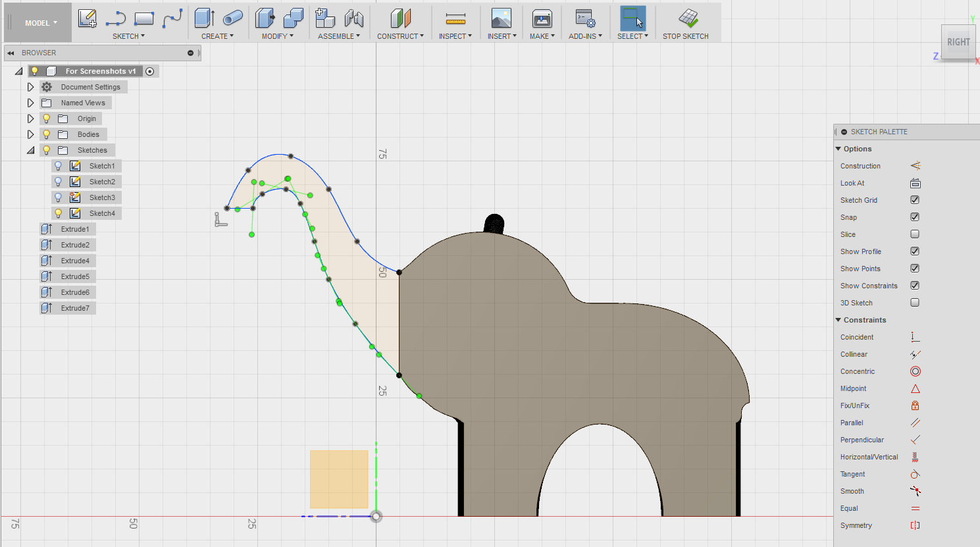Expand the Document Settings node

pyautogui.click(x=30, y=87)
